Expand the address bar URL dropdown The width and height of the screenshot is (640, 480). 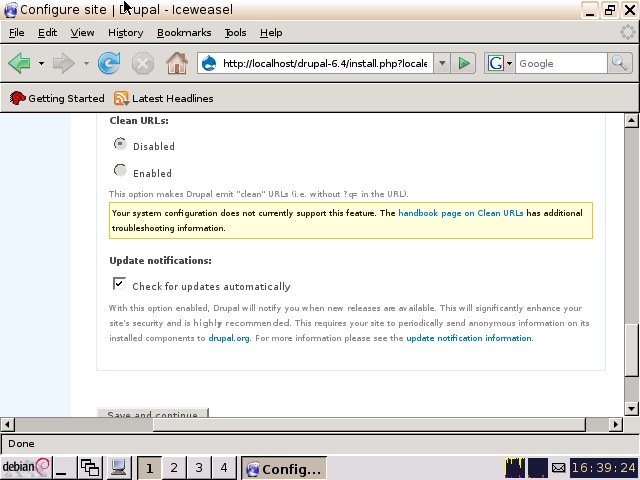[x=442, y=63]
